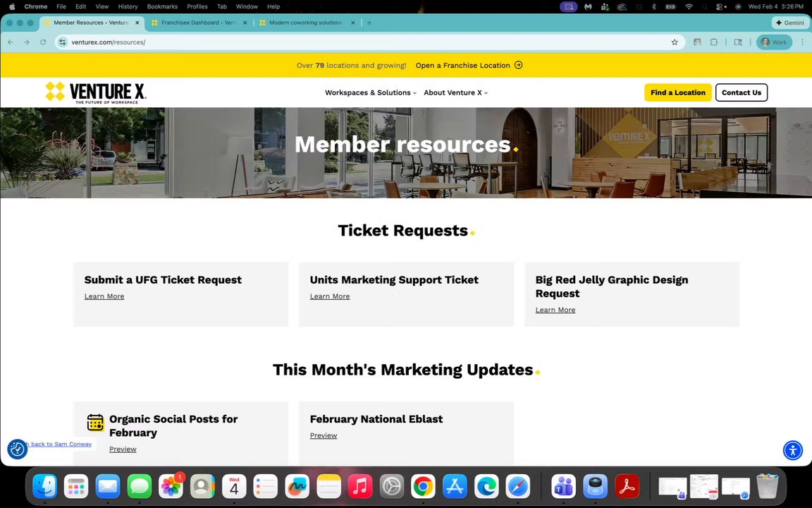This screenshot has height=508, width=812.
Task: Click the back to Sam Conway link
Action: tap(59, 444)
